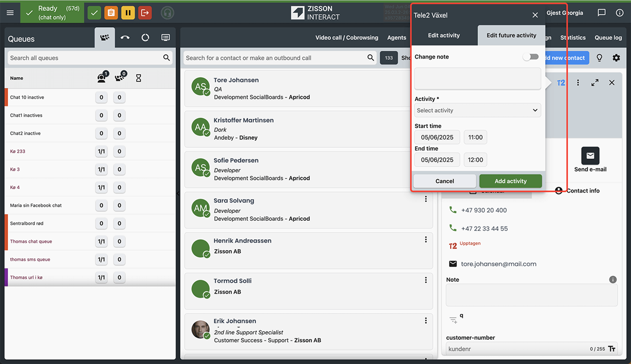Screen dimensions: 631x364
Task: Click the search icon in contact search
Action: (371, 58)
